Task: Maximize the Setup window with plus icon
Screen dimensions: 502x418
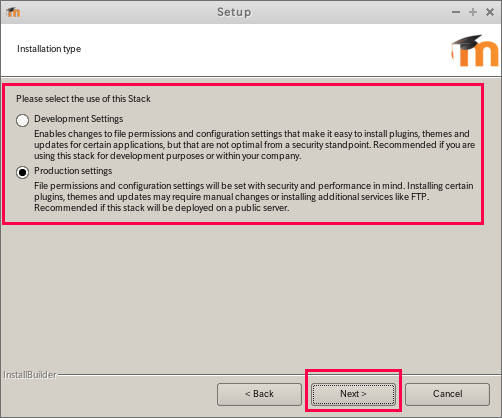Action: (x=473, y=12)
